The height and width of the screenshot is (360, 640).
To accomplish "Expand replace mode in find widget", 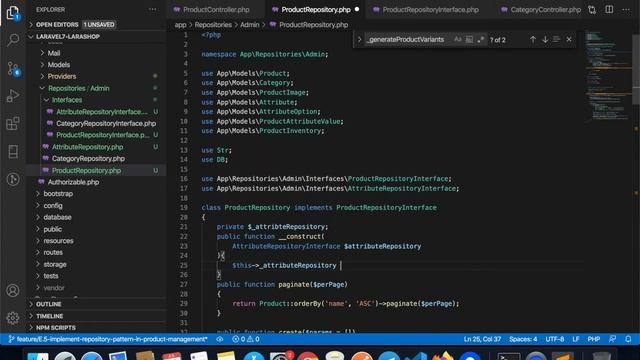I will pyautogui.click(x=359, y=40).
